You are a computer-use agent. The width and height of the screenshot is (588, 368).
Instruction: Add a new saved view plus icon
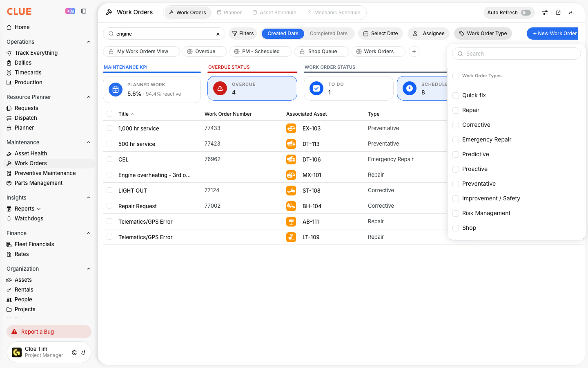point(414,52)
